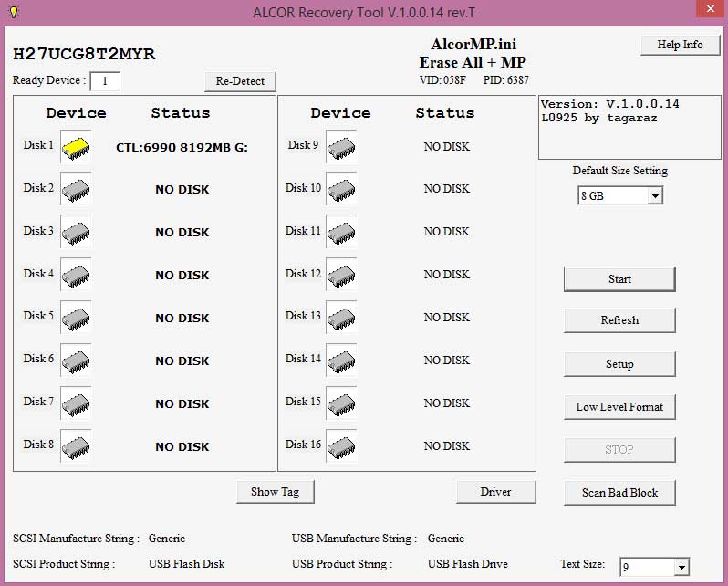Select the CTL:6990 8192MB G: status
728x586 pixels.
coord(182,148)
